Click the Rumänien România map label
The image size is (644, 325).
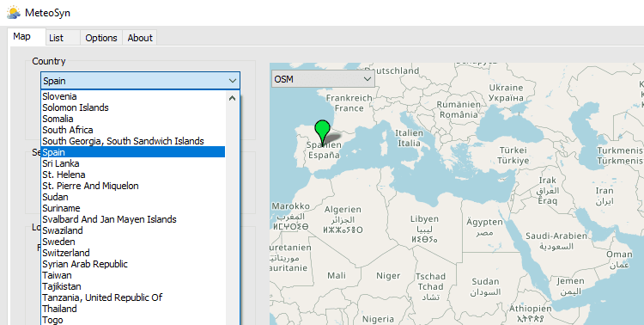click(x=459, y=109)
